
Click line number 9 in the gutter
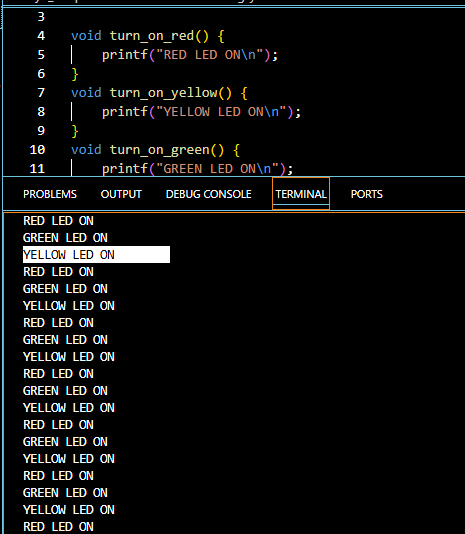tap(41, 131)
